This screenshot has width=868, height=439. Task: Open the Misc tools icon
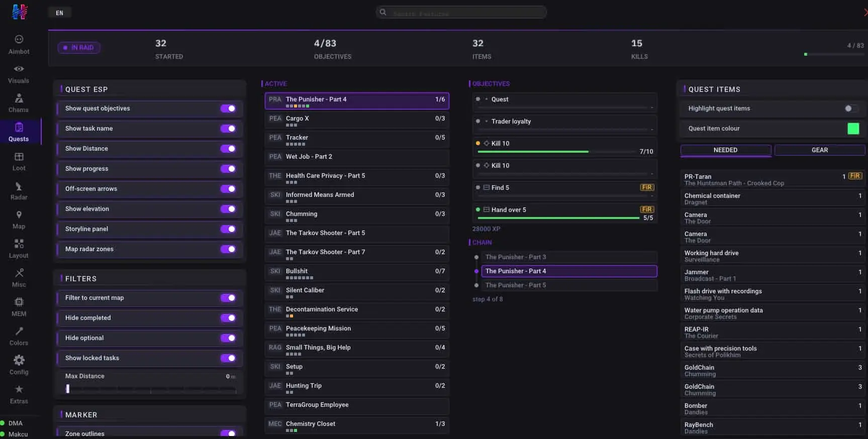click(x=19, y=273)
